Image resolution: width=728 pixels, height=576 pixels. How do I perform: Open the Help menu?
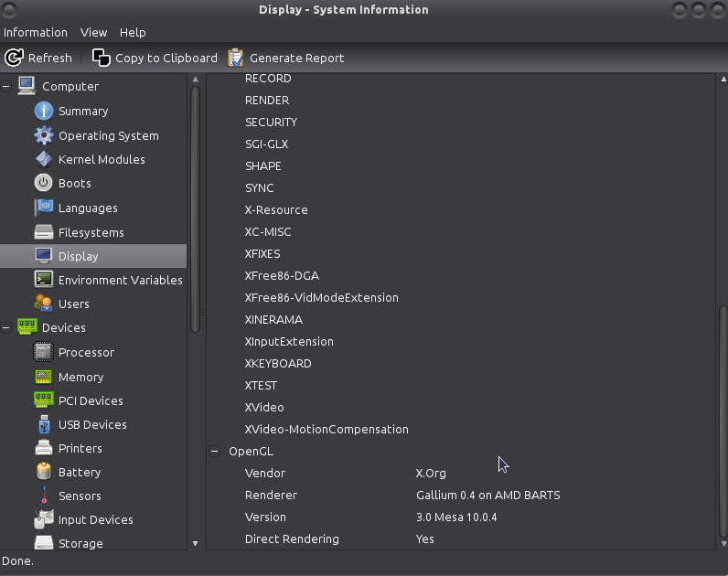(x=133, y=32)
